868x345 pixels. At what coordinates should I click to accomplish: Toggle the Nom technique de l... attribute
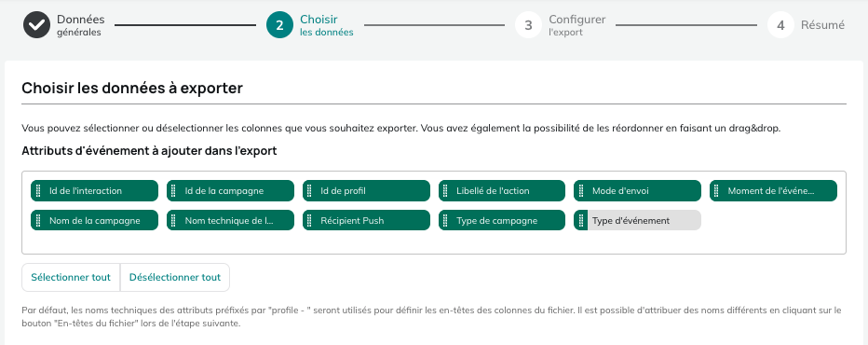[230, 220]
